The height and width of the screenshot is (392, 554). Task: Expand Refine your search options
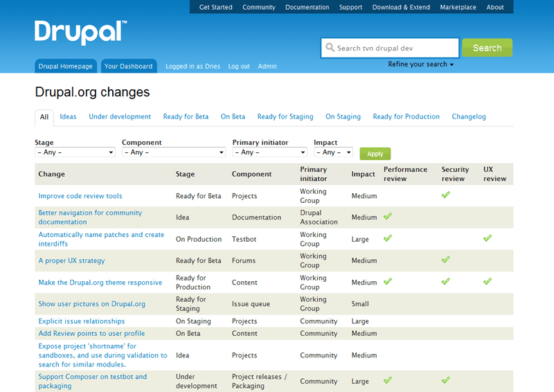coord(420,64)
